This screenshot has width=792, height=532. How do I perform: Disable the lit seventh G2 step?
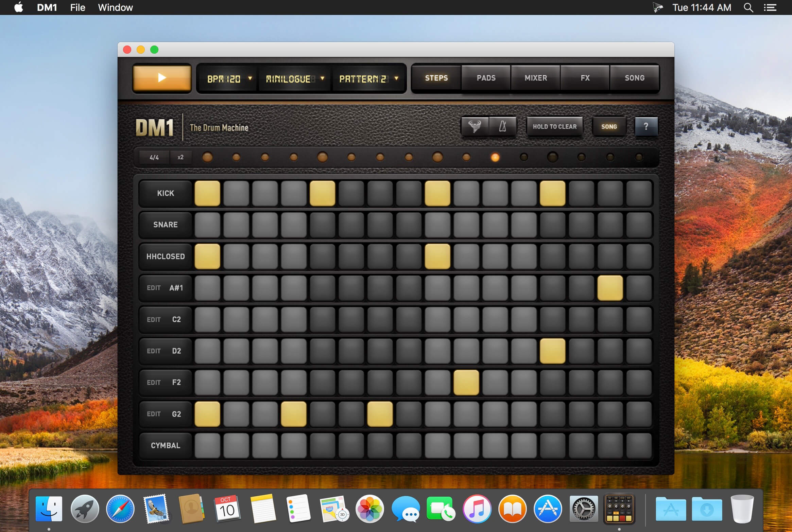click(380, 414)
